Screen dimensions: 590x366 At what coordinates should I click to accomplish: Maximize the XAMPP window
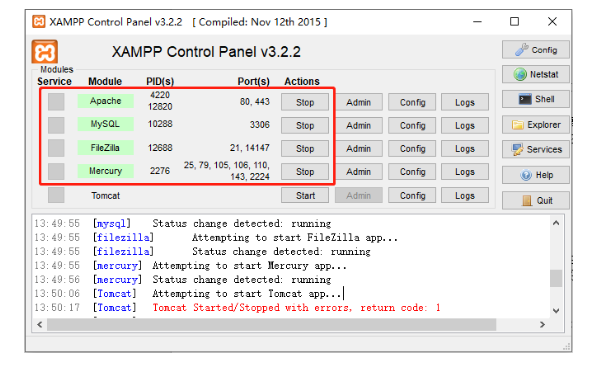click(x=514, y=21)
